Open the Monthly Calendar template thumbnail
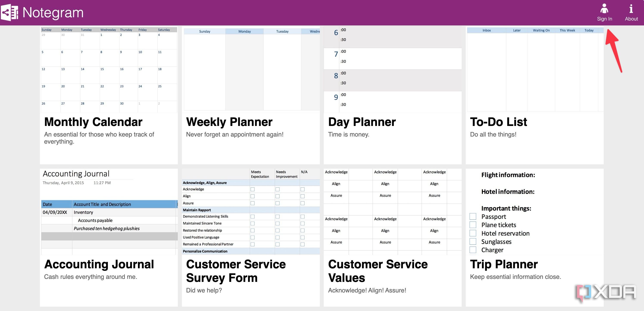Screen dimensions: 644x311 point(109,70)
